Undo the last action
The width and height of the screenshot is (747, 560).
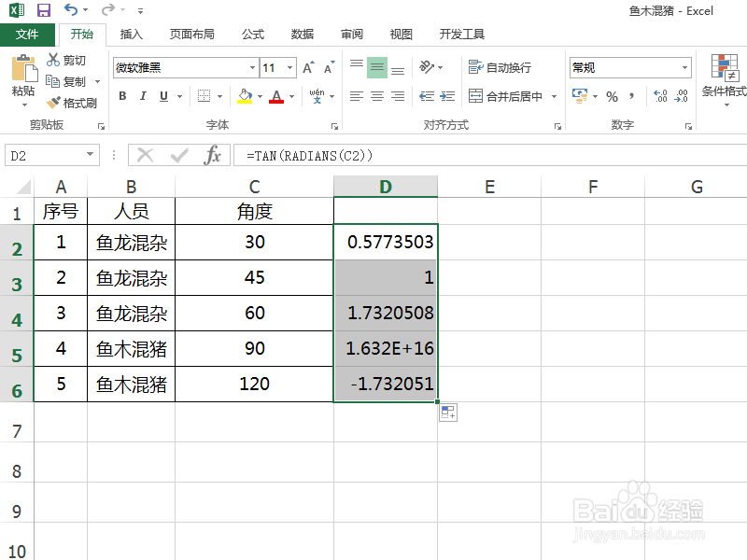(71, 10)
